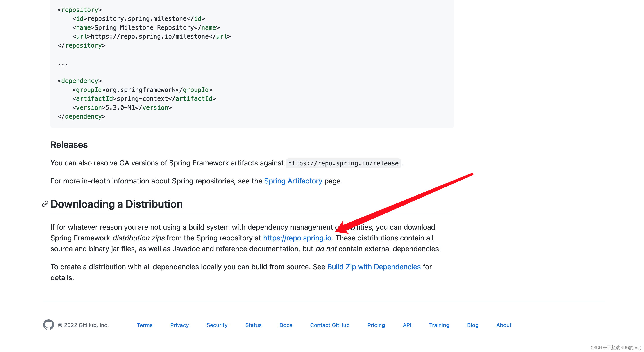Click the Releases heading

69,145
